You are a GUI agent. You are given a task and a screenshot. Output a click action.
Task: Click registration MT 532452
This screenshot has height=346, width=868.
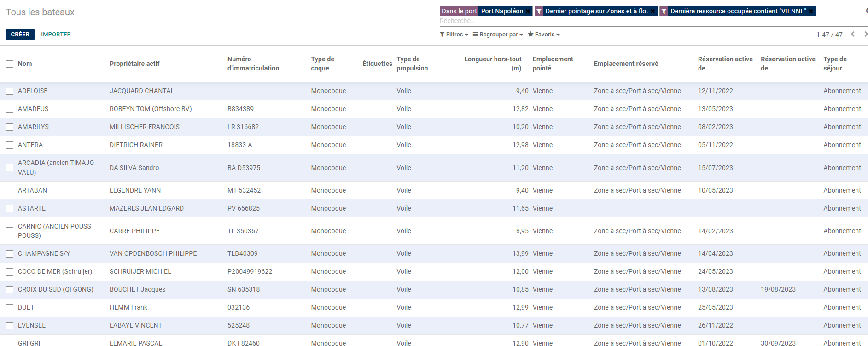(x=244, y=190)
